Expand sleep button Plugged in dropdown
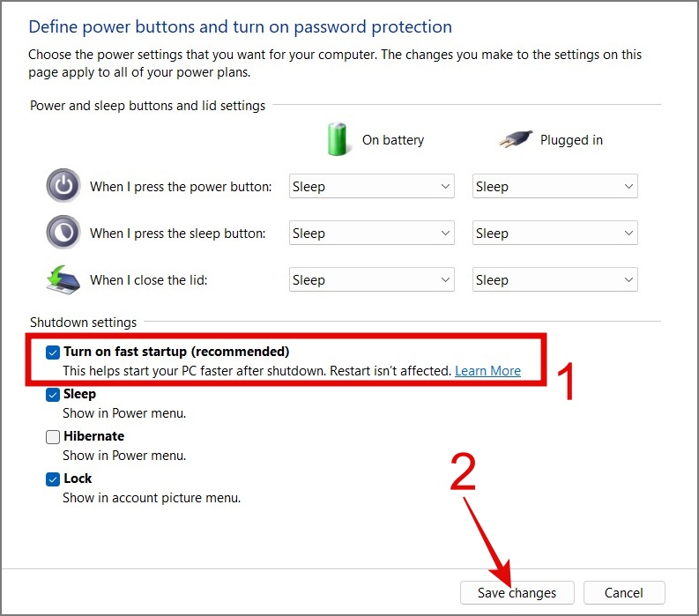The width and height of the screenshot is (699, 616). 554,234
